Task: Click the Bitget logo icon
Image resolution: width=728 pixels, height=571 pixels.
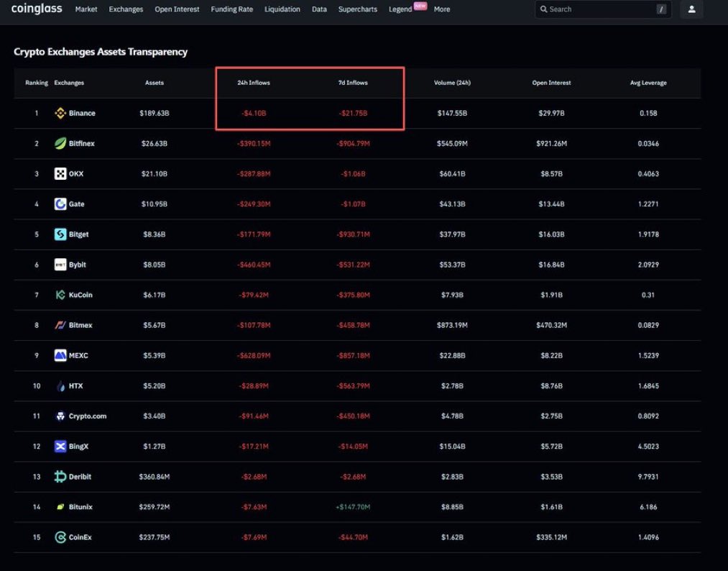Action: point(60,234)
